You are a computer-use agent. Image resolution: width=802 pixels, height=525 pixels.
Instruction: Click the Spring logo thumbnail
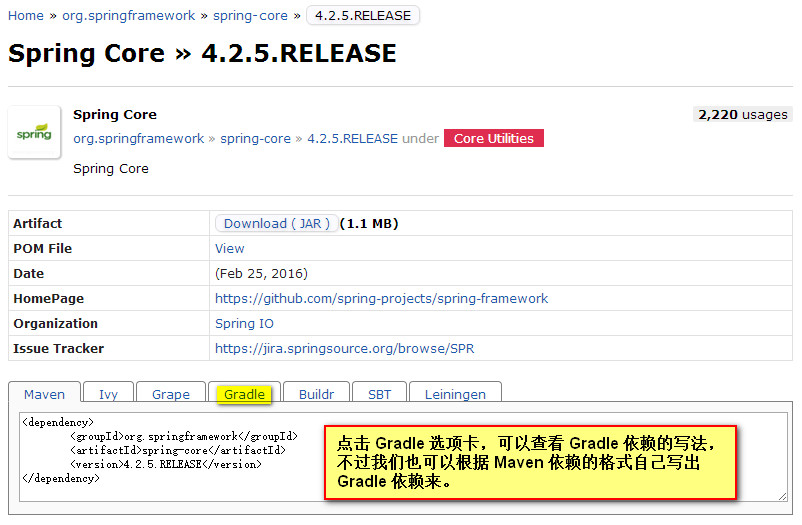[x=34, y=132]
